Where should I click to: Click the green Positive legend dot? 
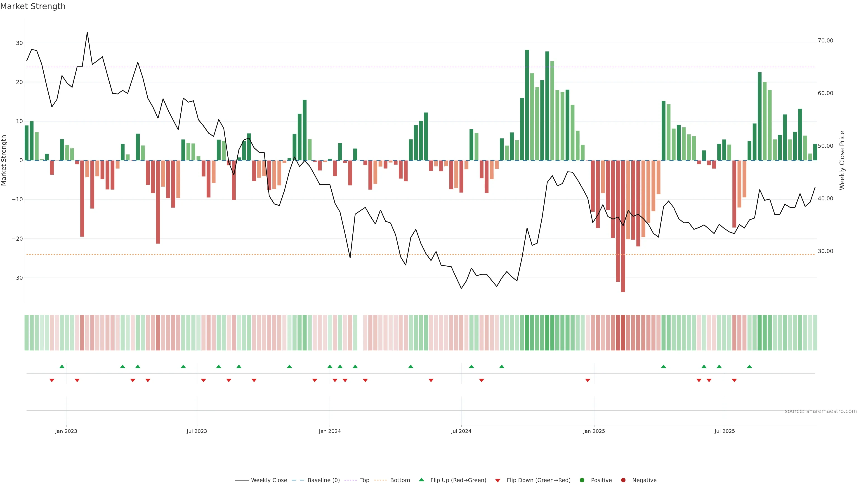582,480
